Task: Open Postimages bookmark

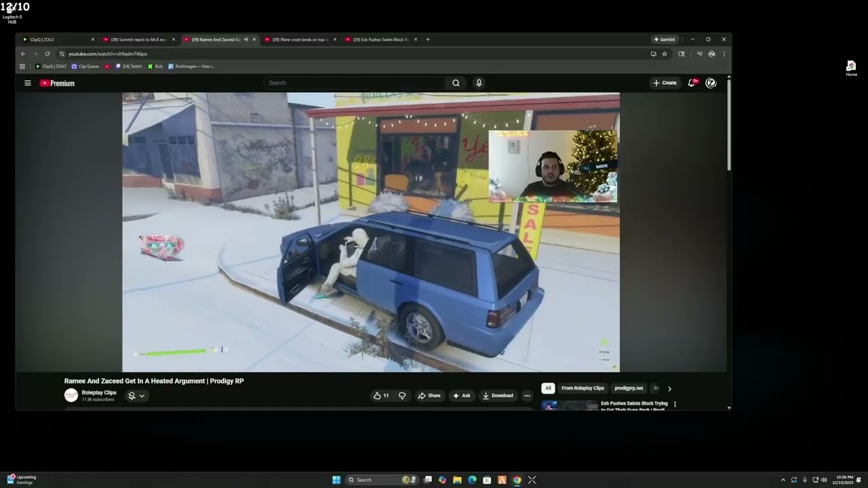Action: tap(191, 66)
